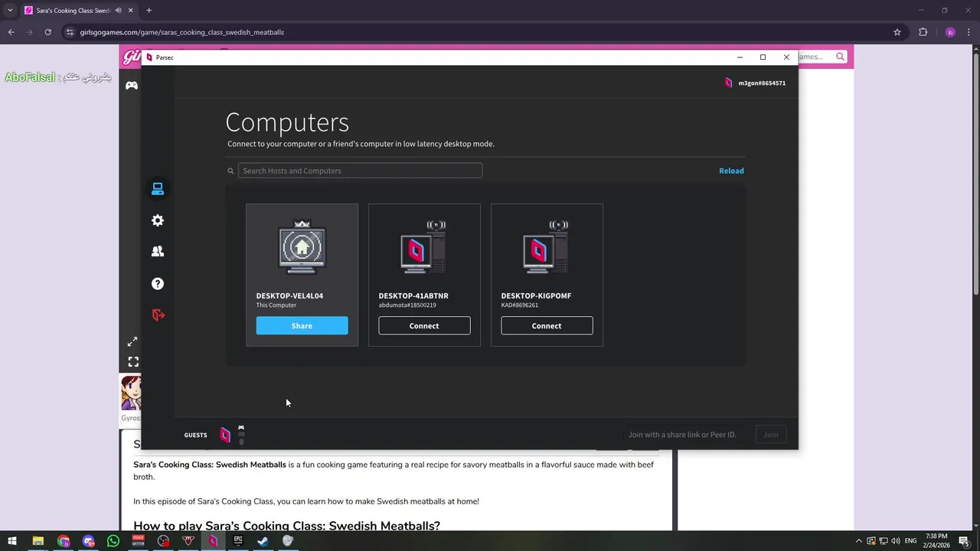Open the Computers tab in Parsec sidebar
The image size is (980, 551).
[x=158, y=188]
